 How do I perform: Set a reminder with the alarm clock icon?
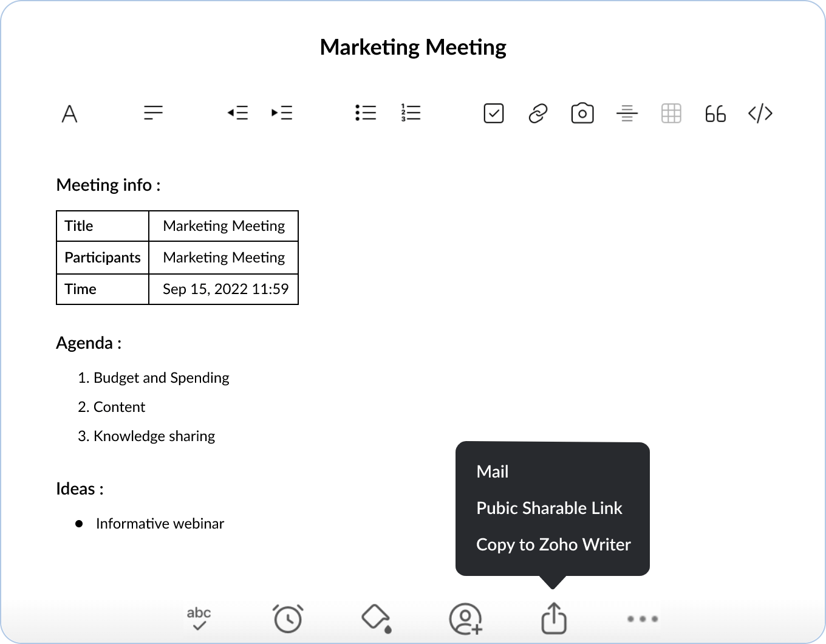pos(288,618)
